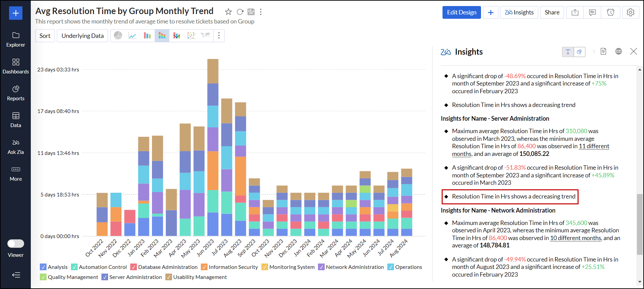Refresh the report data

240,12
